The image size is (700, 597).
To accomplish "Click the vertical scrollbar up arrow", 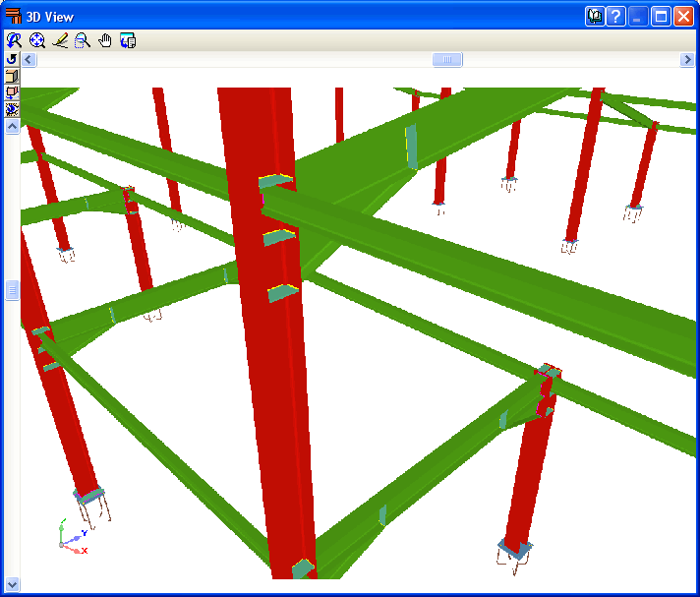I will 12,126.
